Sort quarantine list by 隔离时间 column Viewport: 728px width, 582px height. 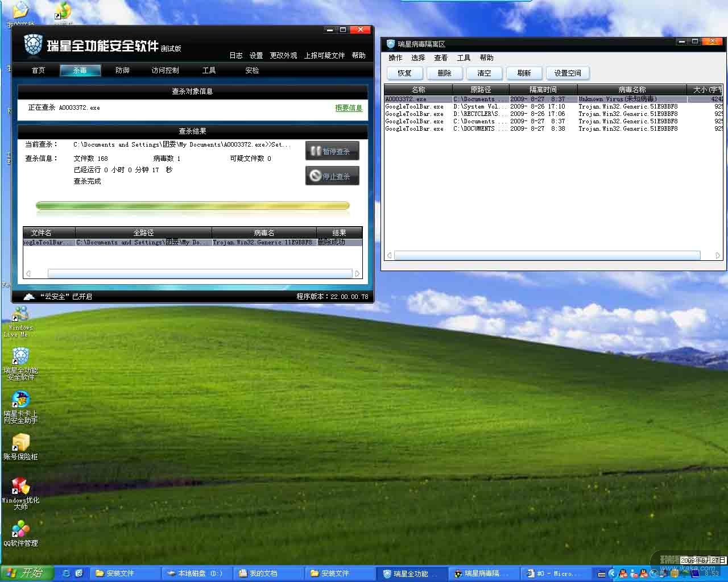543,90
